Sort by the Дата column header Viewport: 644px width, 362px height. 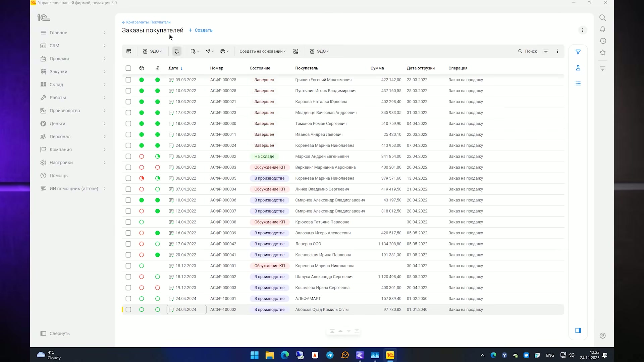175,68
